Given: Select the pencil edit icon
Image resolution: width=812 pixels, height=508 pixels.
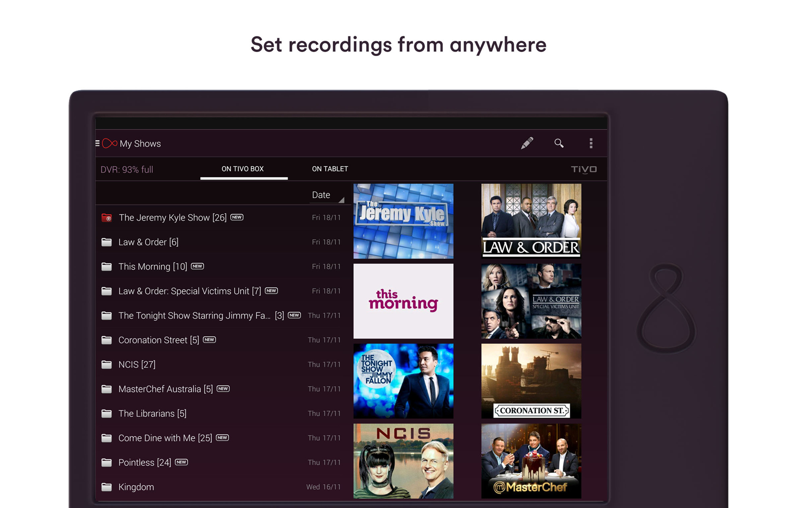Looking at the screenshot, I should point(527,143).
